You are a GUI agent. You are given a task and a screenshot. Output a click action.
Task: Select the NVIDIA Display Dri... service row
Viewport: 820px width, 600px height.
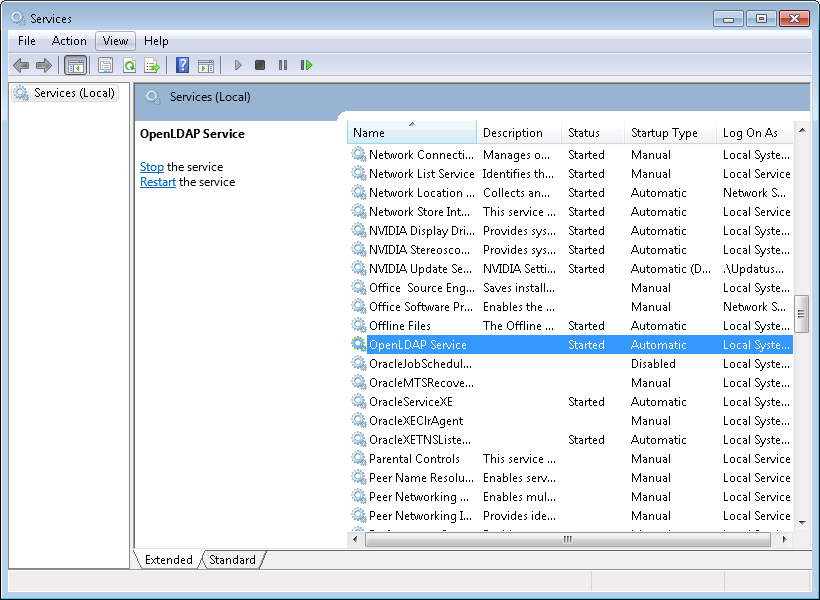[x=570, y=230]
